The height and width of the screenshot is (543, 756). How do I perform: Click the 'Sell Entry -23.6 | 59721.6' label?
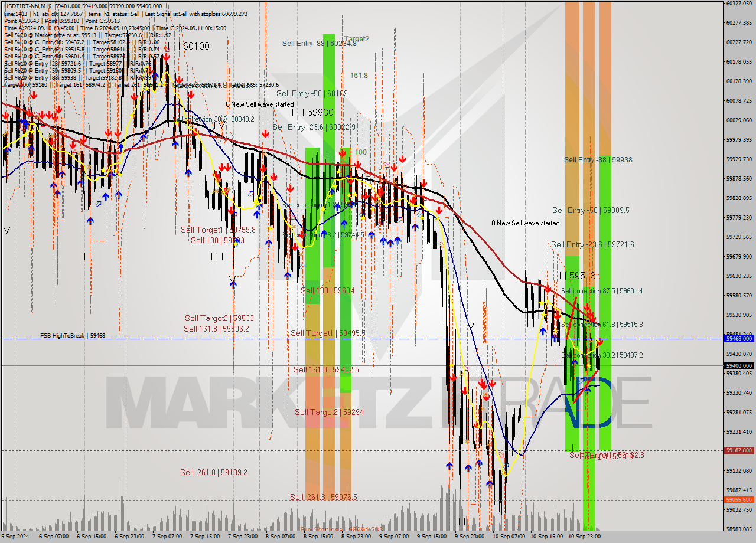coord(592,244)
